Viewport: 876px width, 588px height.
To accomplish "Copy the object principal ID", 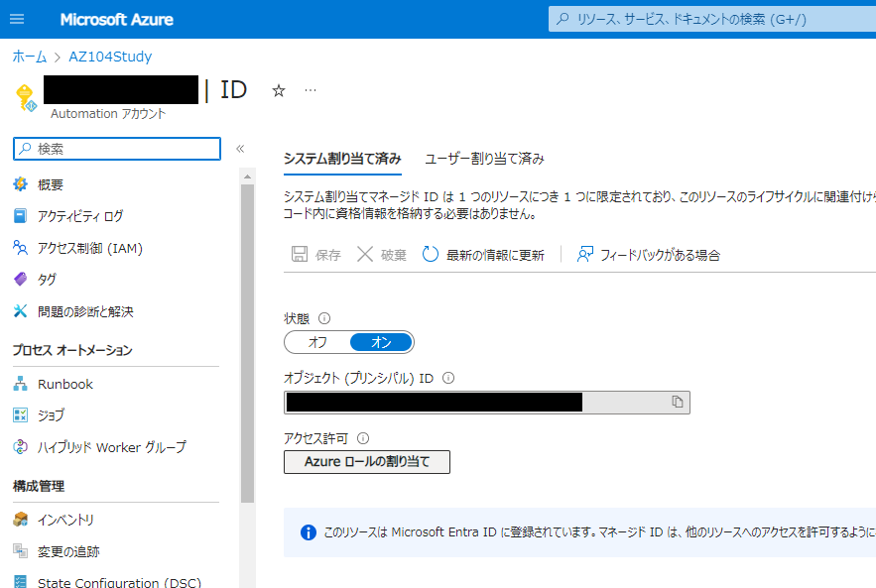I will [678, 402].
